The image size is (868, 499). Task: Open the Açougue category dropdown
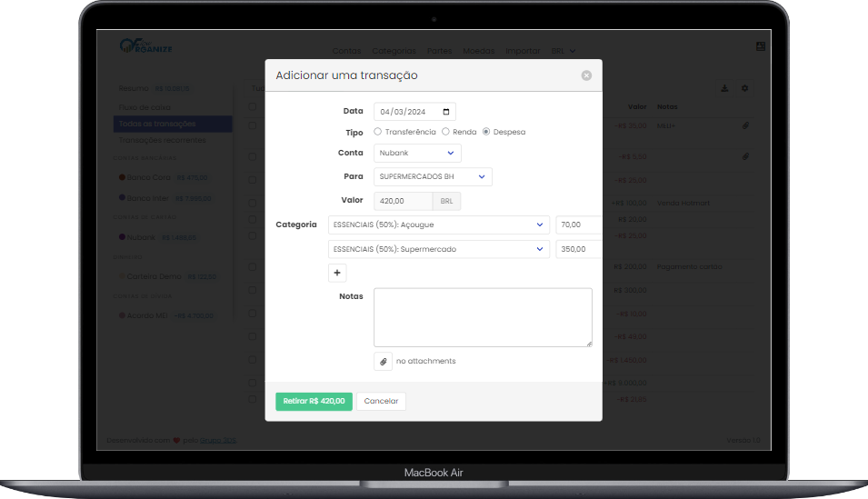tap(439, 225)
